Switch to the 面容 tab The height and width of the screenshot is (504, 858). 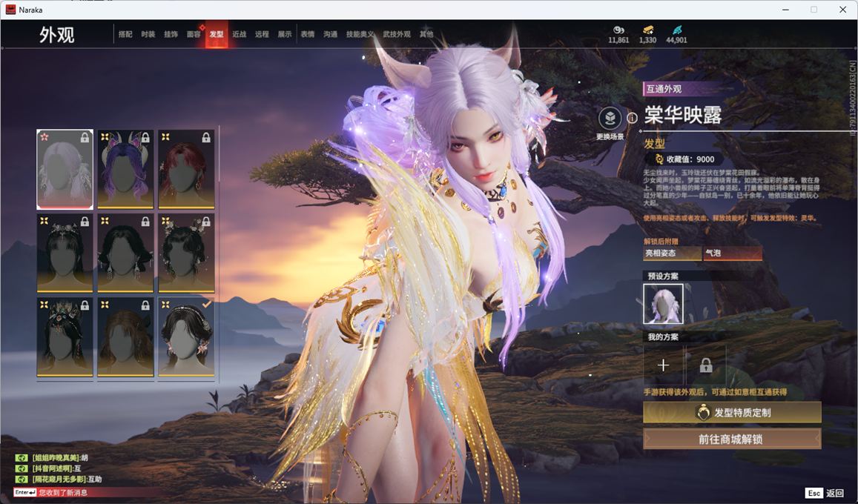tap(194, 34)
